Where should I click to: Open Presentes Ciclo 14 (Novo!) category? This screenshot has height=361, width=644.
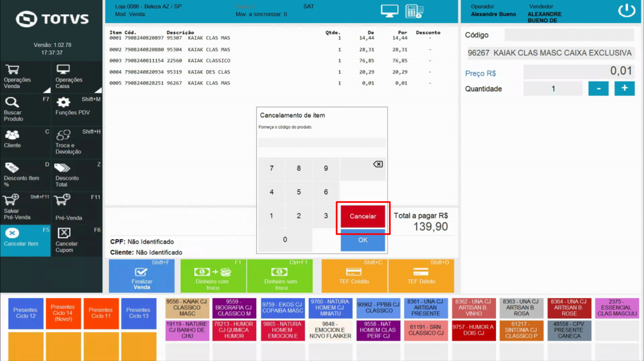click(x=63, y=313)
